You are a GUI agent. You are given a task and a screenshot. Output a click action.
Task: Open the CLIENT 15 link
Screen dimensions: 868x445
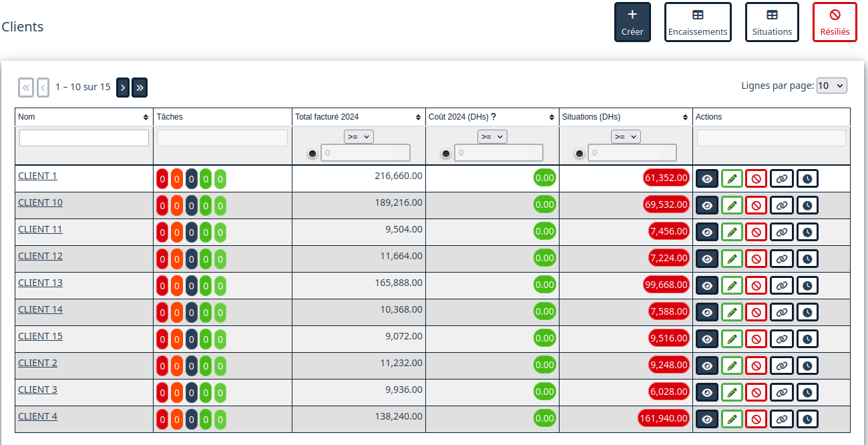(40, 336)
